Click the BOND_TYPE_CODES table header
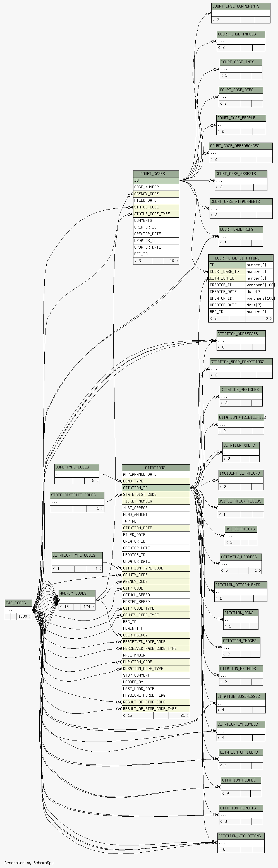This screenshot has width=278, height=868. coord(76,467)
